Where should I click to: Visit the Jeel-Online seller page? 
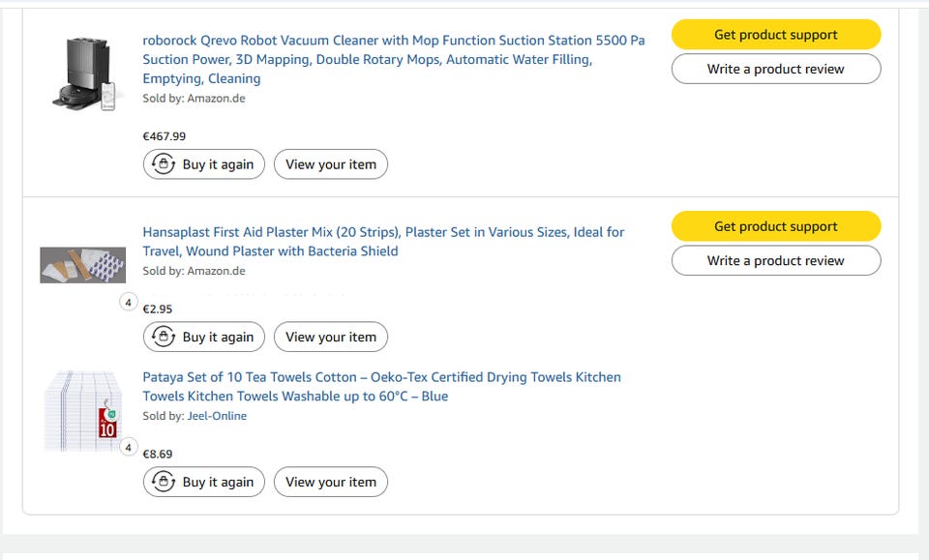tap(217, 416)
